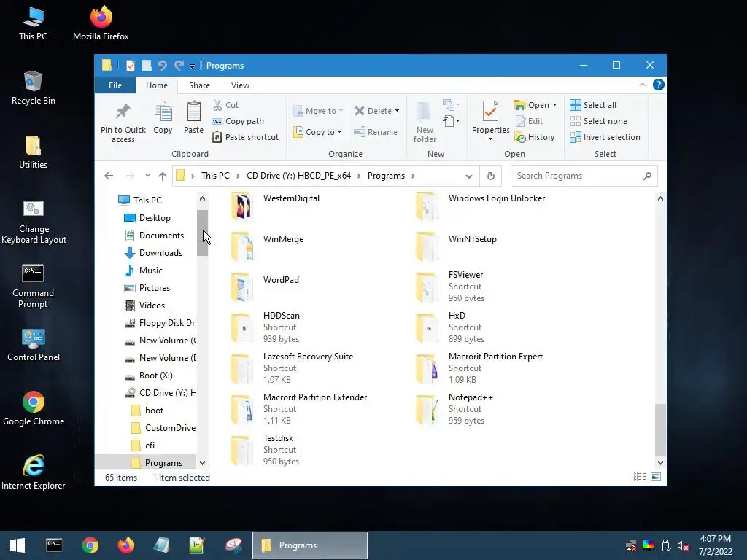This screenshot has height=560, width=747.
Task: Expand the Open dropdown arrow
Action: point(554,105)
